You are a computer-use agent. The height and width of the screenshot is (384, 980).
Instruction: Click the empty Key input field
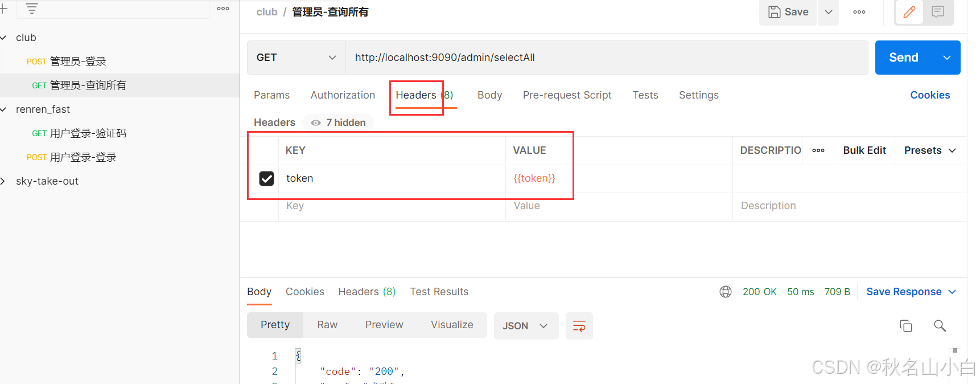(x=392, y=206)
